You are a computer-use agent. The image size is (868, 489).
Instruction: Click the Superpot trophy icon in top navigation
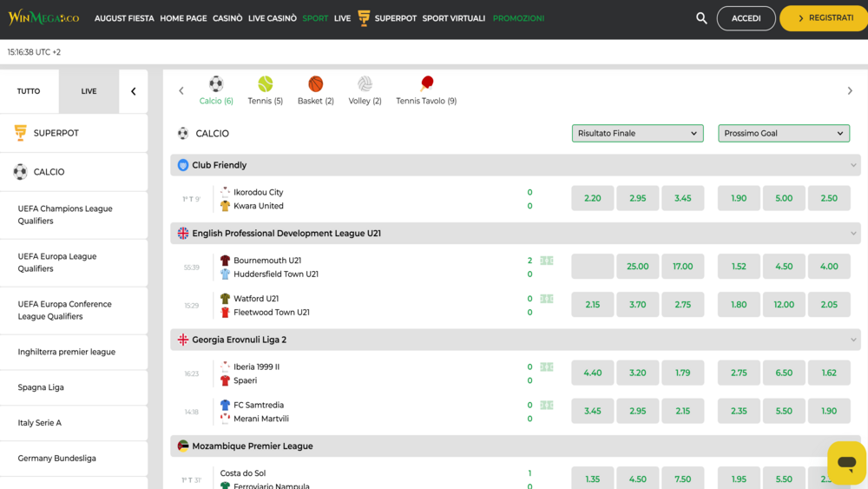coord(364,18)
